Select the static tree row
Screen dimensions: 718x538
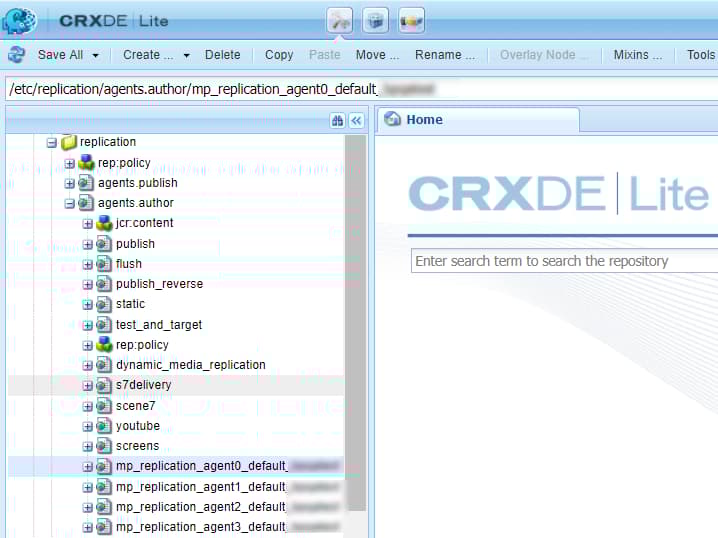(x=176, y=304)
